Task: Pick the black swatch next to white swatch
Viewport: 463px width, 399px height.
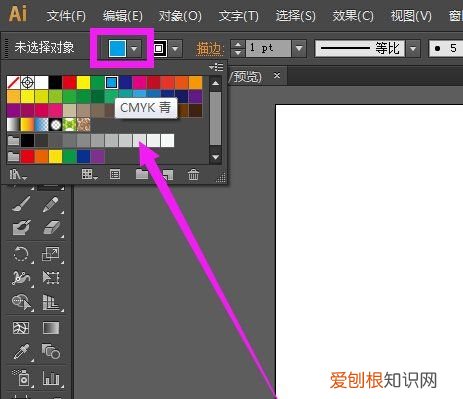Action: pyautogui.click(x=55, y=82)
